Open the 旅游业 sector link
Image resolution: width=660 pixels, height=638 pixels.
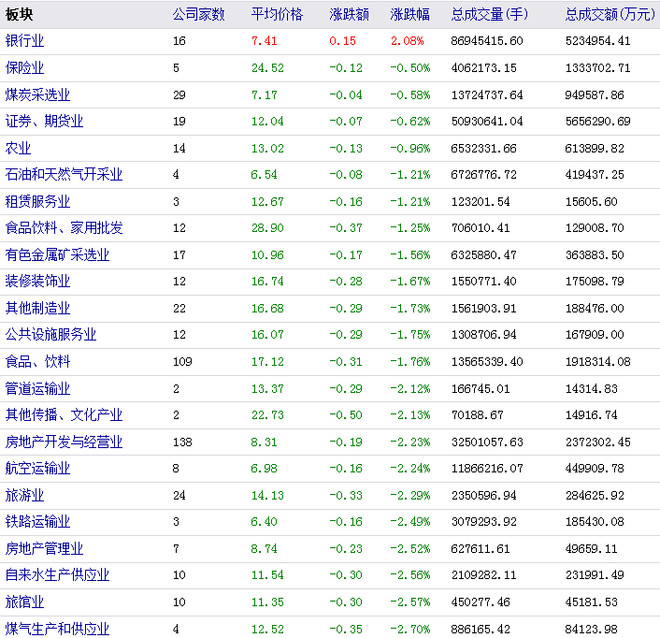pos(24,495)
